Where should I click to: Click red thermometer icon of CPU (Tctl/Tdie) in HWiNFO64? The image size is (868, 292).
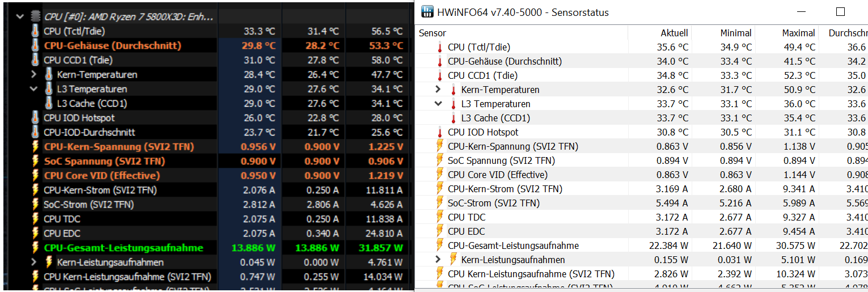[439, 47]
